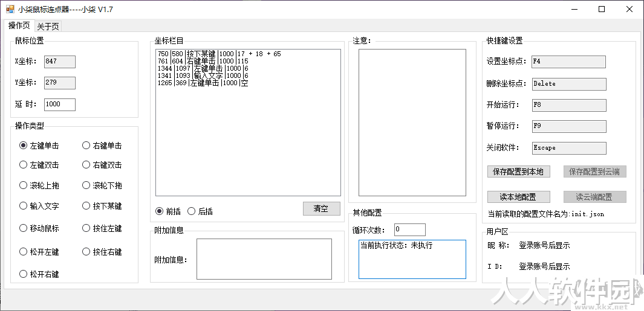
Task: Focus the Y坐标 field showing 279
Action: (60, 83)
